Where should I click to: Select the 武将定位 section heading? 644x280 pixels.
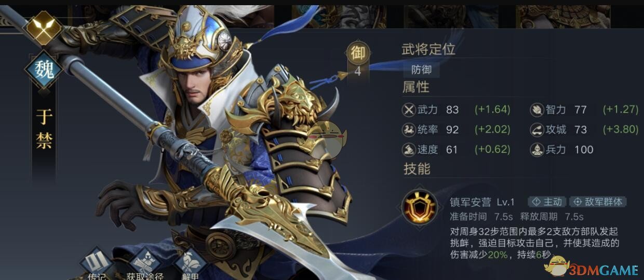(428, 49)
